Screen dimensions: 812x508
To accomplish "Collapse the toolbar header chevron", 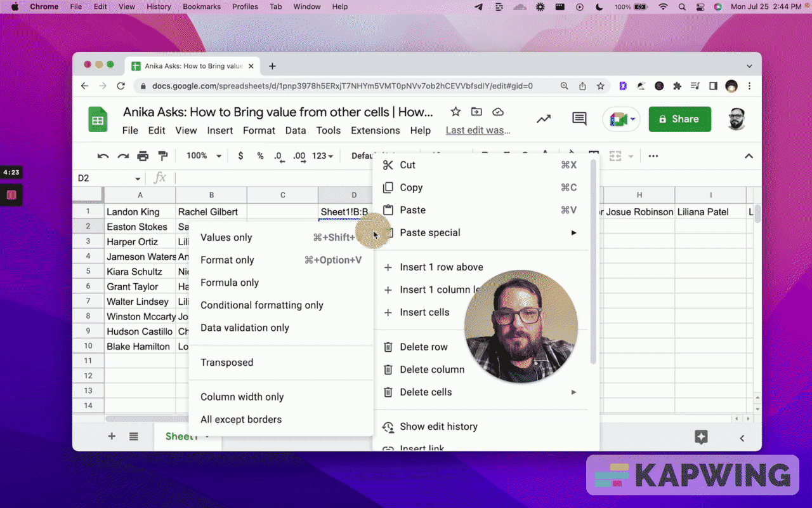I will coord(749,156).
